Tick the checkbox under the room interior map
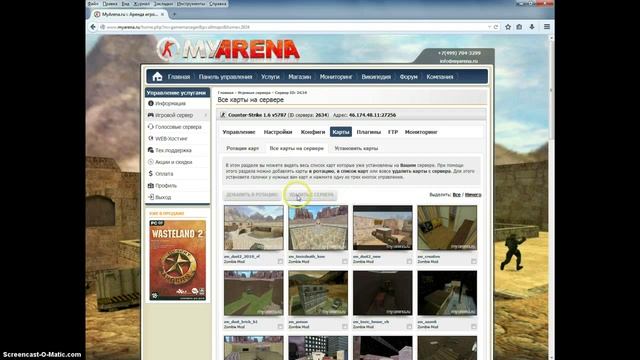The width and height of the screenshot is (640, 360). point(473,261)
